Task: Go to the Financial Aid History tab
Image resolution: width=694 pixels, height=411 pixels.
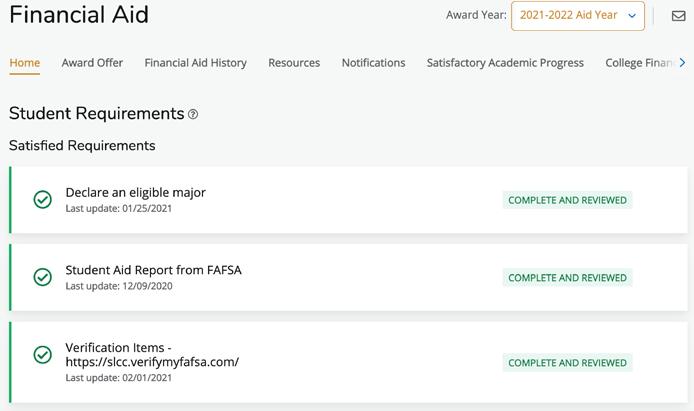Action: click(195, 63)
